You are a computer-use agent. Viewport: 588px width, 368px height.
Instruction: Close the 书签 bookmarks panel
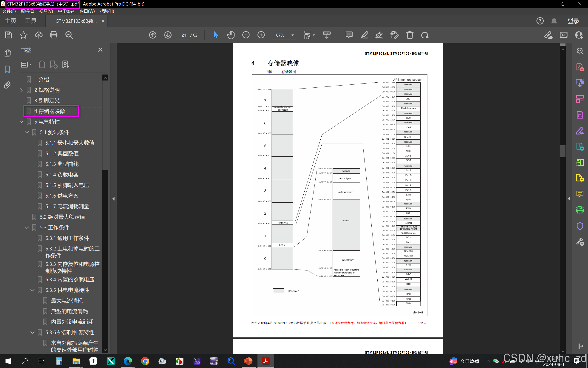(x=100, y=50)
